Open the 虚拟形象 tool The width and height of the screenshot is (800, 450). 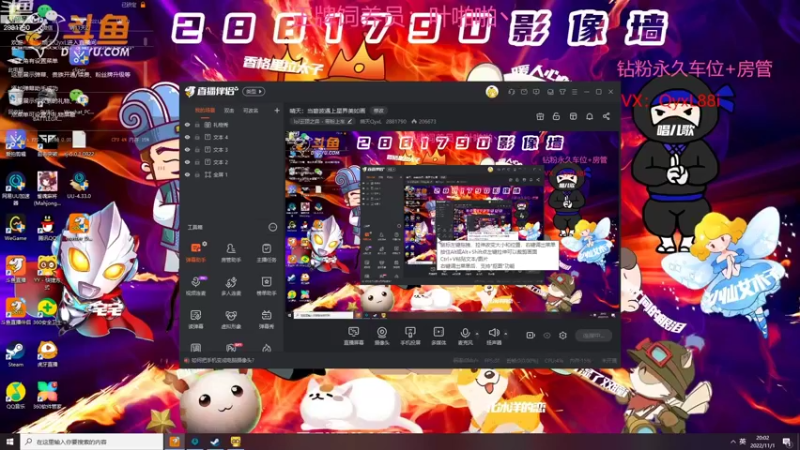point(231,319)
